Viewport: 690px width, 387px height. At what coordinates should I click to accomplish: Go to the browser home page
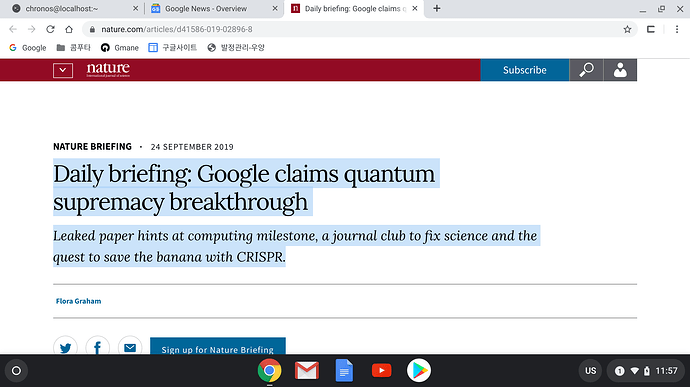coord(69,29)
